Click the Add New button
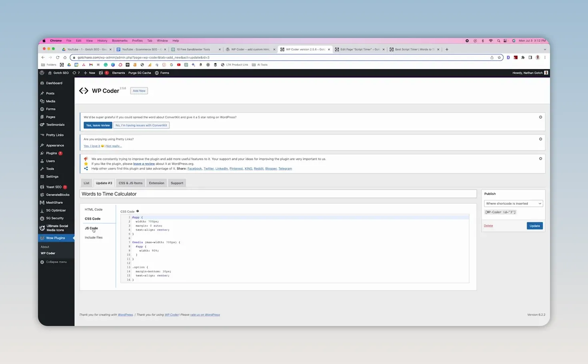 point(139,91)
